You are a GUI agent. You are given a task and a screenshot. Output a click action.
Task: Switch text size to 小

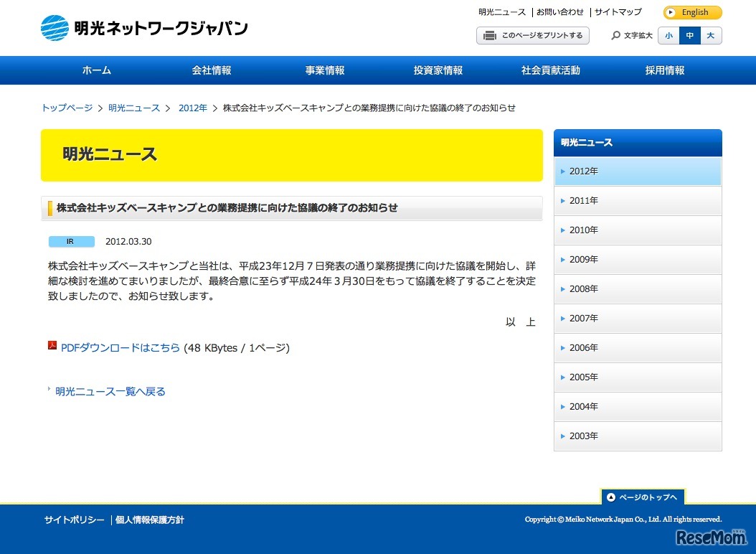click(668, 35)
